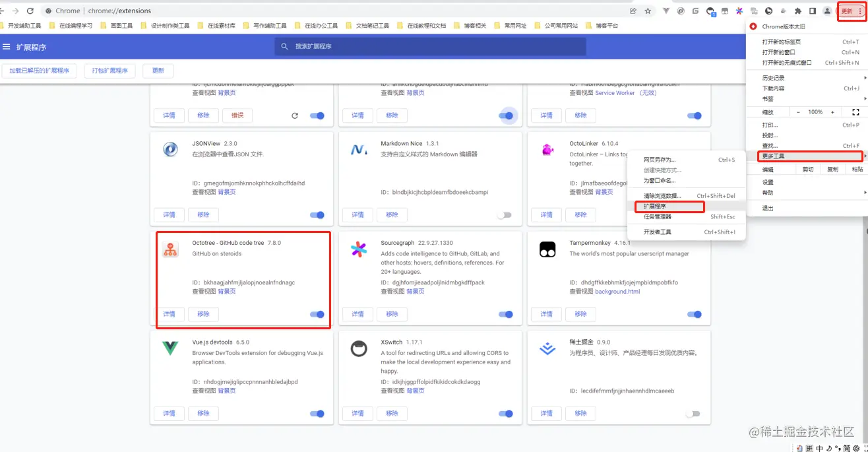Select 设置 in the Chrome menu
This screenshot has width=868, height=452.
[806, 182]
